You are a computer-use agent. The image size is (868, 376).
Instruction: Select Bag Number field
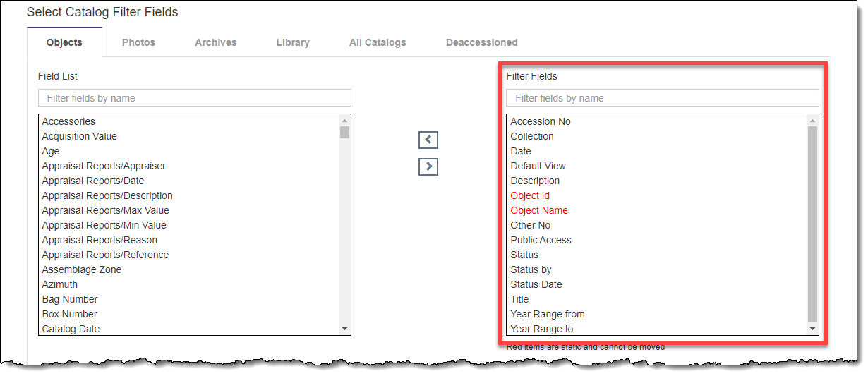[70, 299]
